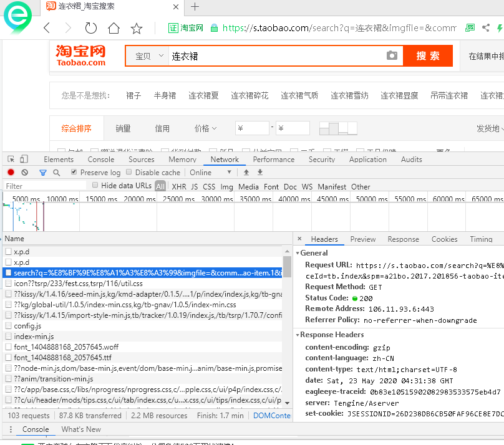This screenshot has height=445, width=504.
Task: Toggle the Preserve log checkbox
Action: (74, 172)
